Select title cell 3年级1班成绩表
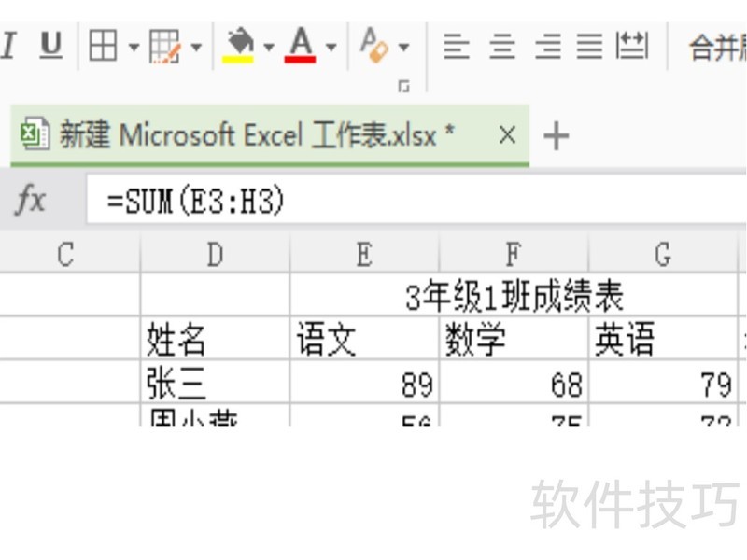Image resolution: width=747 pixels, height=560 pixels. [x=514, y=295]
